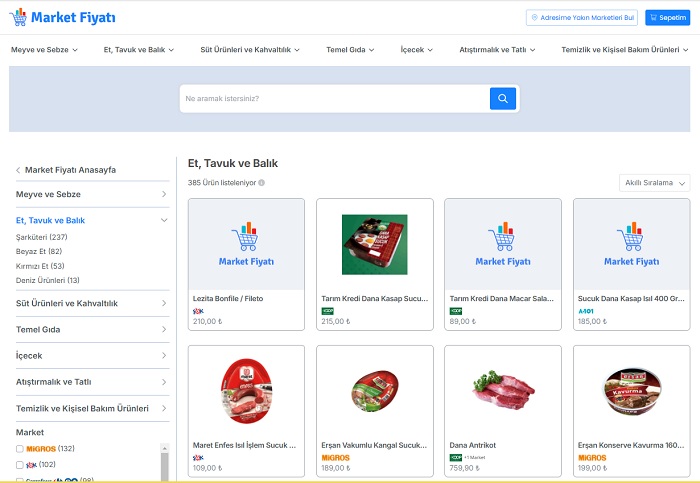Collapse the Et, Tavuk ve Balık sidebar section

pos(164,220)
